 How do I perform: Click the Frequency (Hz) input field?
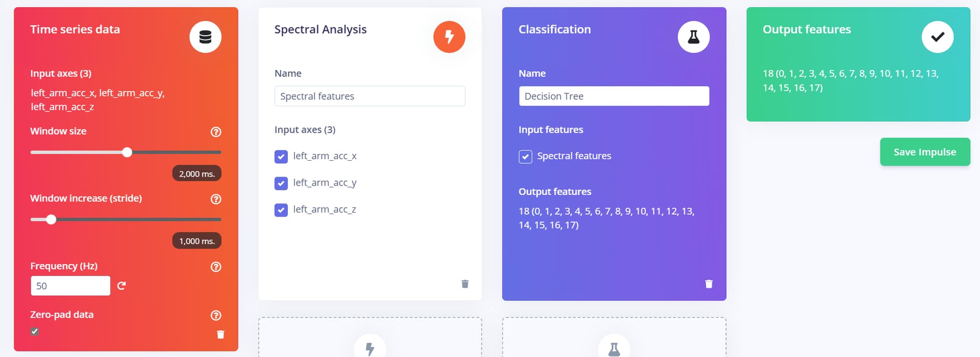pos(70,286)
